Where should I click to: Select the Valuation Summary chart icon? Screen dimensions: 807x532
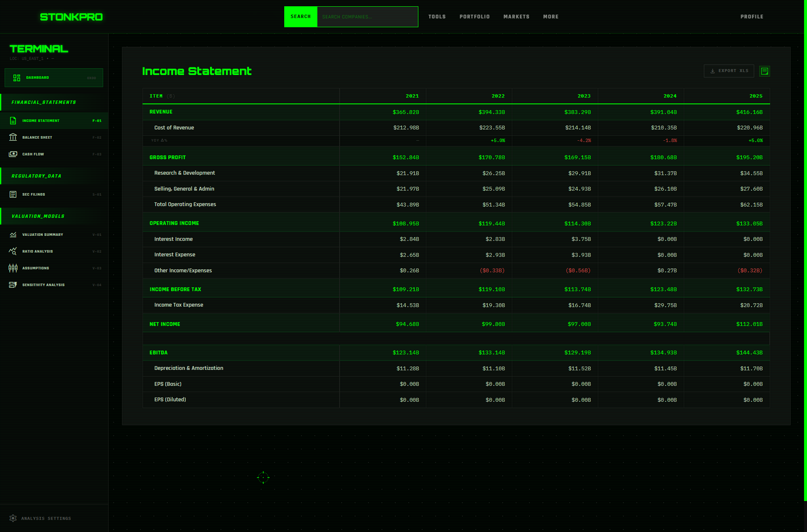click(x=13, y=234)
